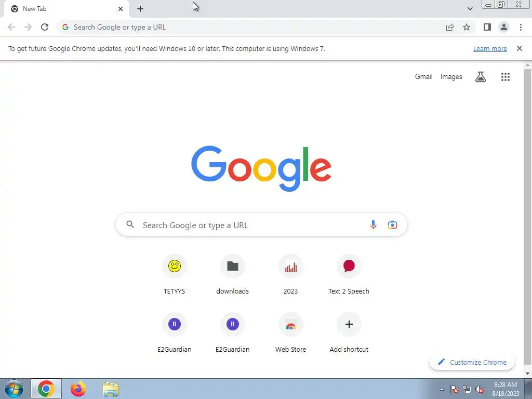The height and width of the screenshot is (399, 532).
Task: Open the taskbar clock showing 8:28 AM
Action: coord(506,389)
